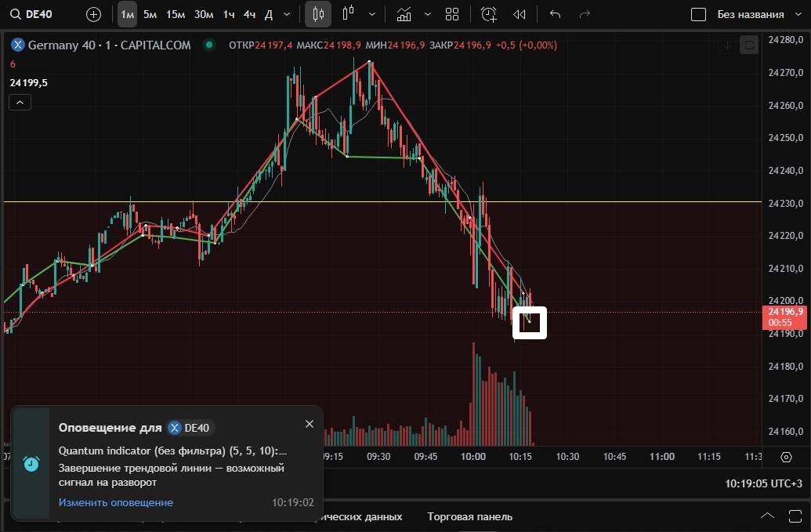
Task: Expand the bottom panel chevron
Action: [x=768, y=516]
